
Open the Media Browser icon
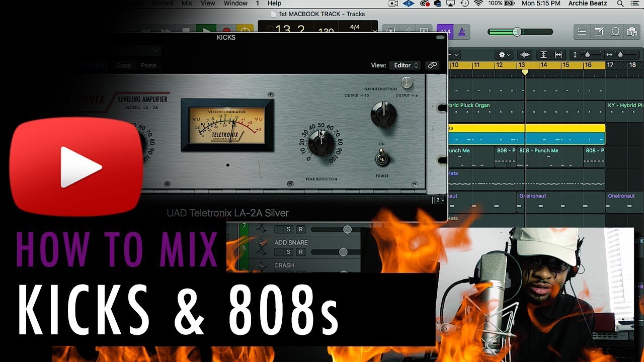(x=631, y=32)
